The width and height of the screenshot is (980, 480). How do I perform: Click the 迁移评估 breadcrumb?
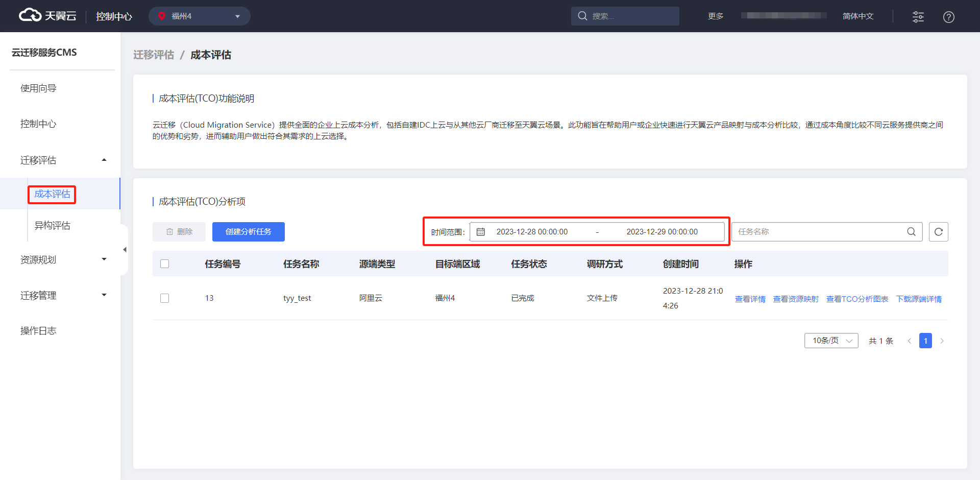(154, 55)
